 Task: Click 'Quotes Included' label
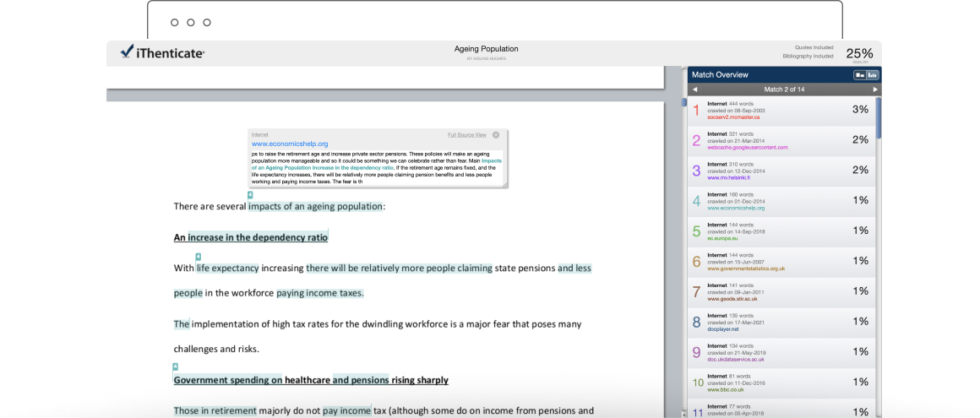[814, 47]
